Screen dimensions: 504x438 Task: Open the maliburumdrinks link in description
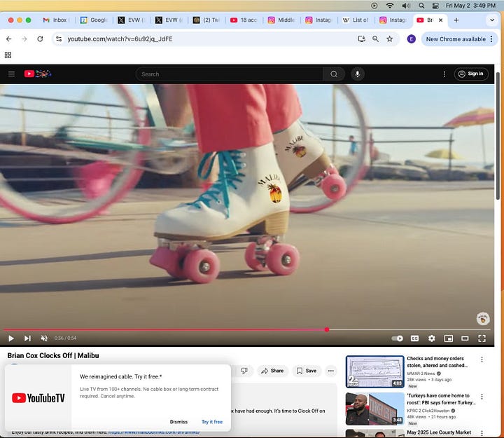pyautogui.click(x=154, y=433)
